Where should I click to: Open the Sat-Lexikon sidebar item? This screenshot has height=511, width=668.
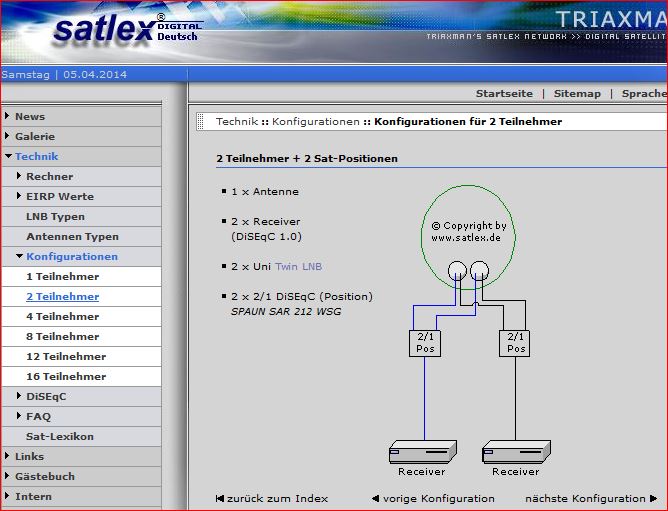pyautogui.click(x=60, y=436)
